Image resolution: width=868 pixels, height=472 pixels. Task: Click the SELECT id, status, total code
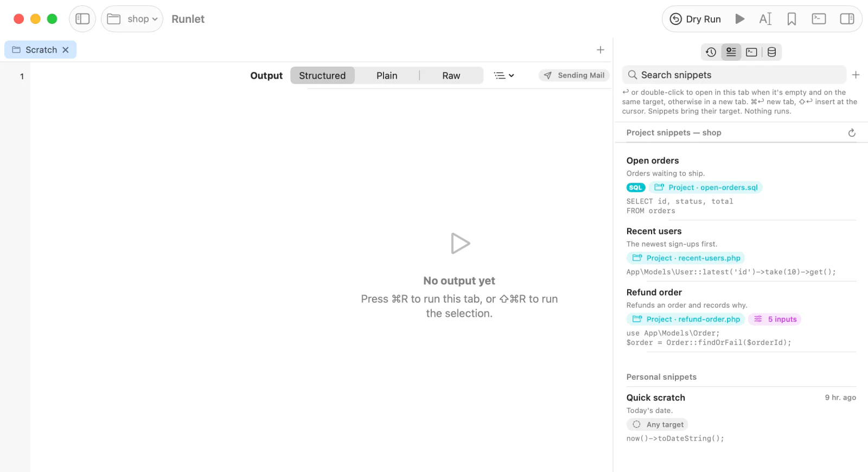pyautogui.click(x=680, y=201)
